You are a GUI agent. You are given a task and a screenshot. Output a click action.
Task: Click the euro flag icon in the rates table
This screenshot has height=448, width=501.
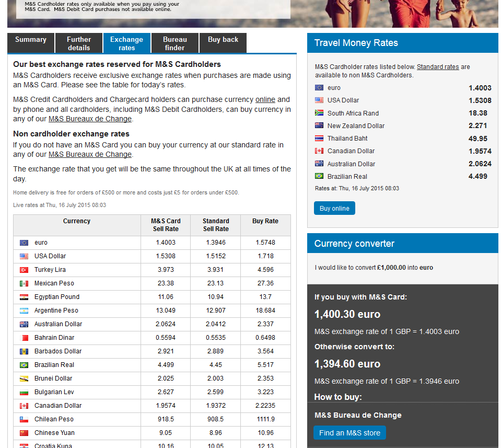pyautogui.click(x=24, y=243)
